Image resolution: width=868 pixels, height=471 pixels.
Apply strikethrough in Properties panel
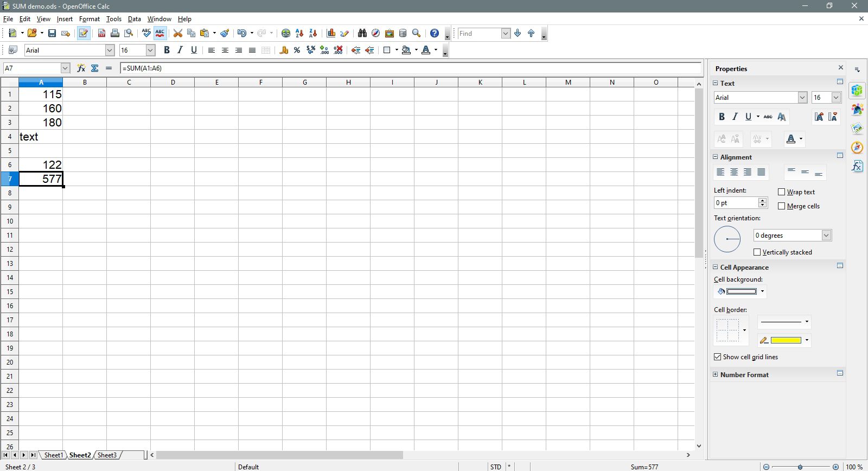click(768, 117)
